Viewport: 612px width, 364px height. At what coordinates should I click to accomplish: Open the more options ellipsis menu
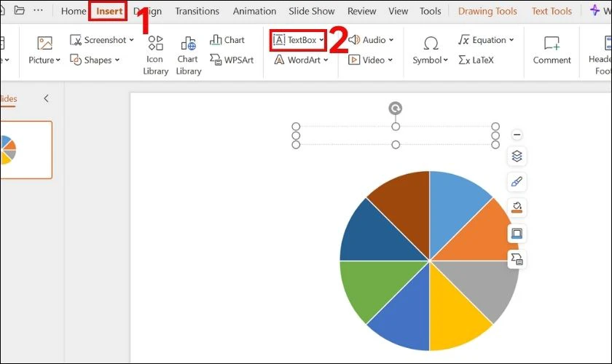click(38, 10)
